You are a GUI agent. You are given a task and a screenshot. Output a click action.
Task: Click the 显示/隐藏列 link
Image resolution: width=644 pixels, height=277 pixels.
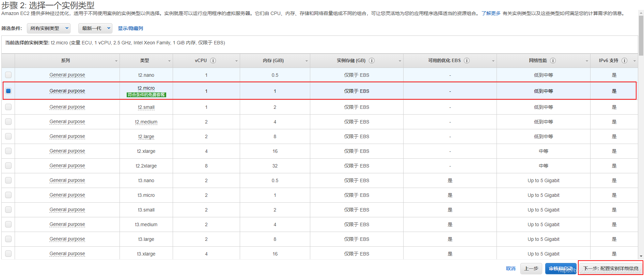(130, 28)
